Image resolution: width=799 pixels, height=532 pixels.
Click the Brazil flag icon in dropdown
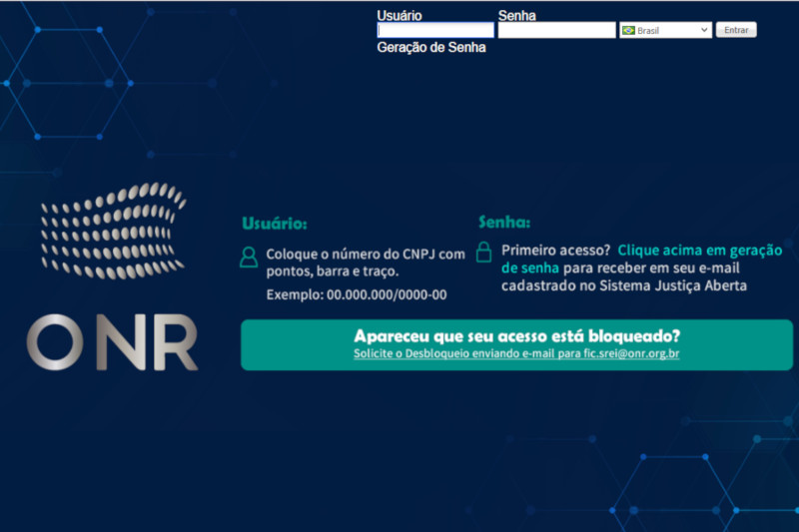629,31
